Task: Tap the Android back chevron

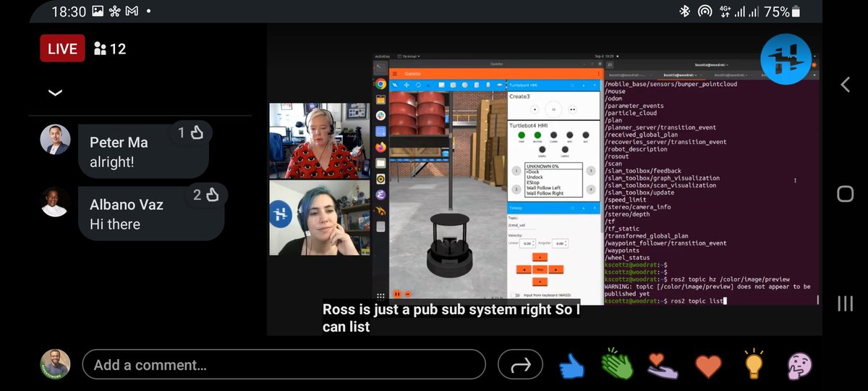Action: tap(845, 85)
